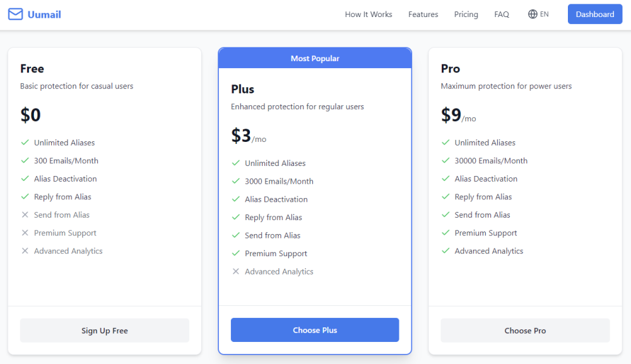Click the X icon beside Free Advanced Analytics
This screenshot has height=364, width=631.
25,251
